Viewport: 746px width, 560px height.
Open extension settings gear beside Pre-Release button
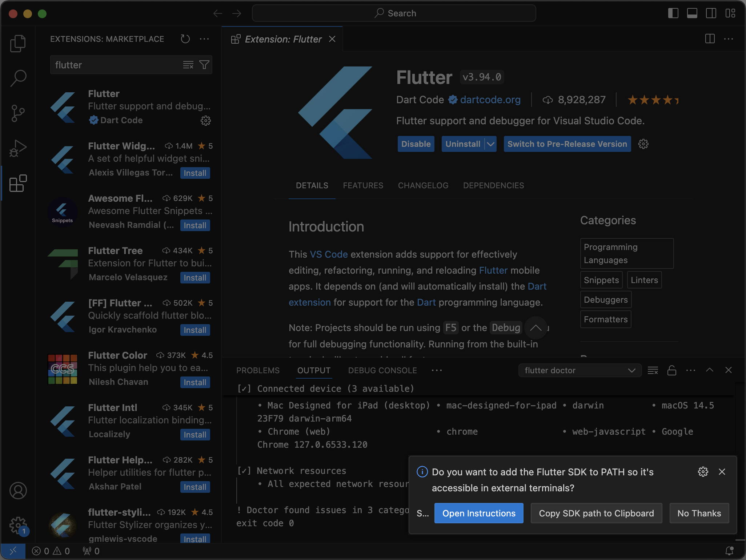click(643, 144)
